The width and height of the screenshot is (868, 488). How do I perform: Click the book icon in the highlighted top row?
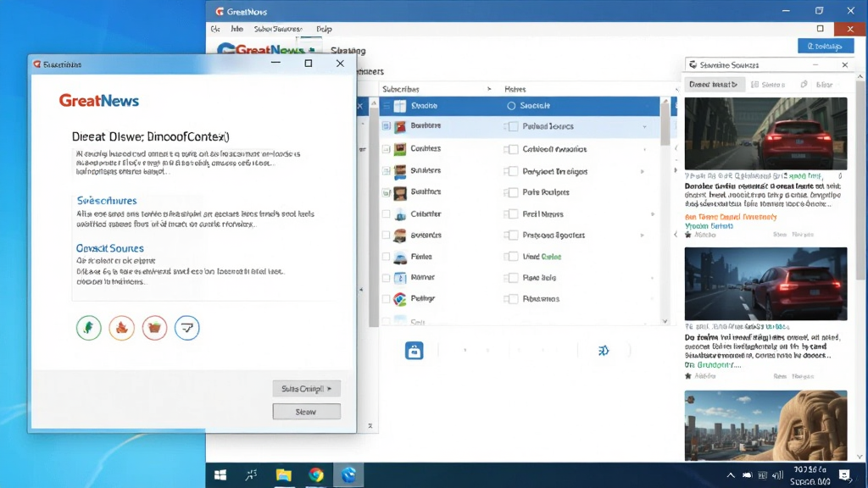(400, 106)
